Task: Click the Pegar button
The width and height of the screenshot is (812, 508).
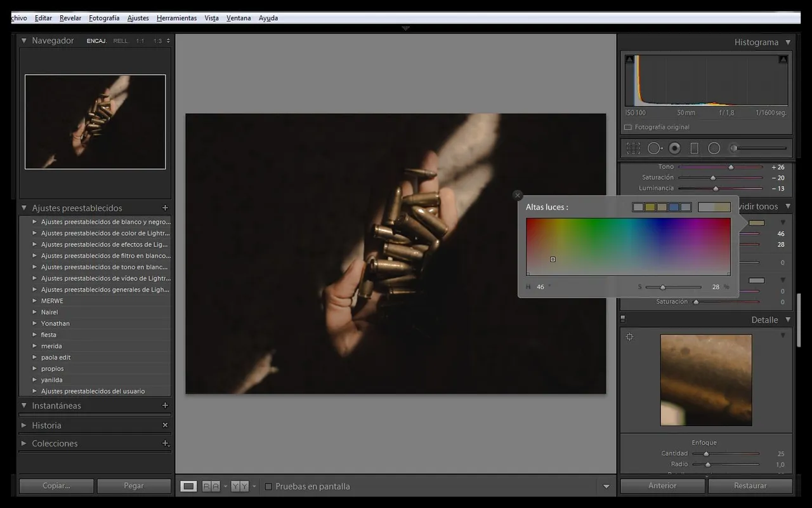Action: click(134, 486)
